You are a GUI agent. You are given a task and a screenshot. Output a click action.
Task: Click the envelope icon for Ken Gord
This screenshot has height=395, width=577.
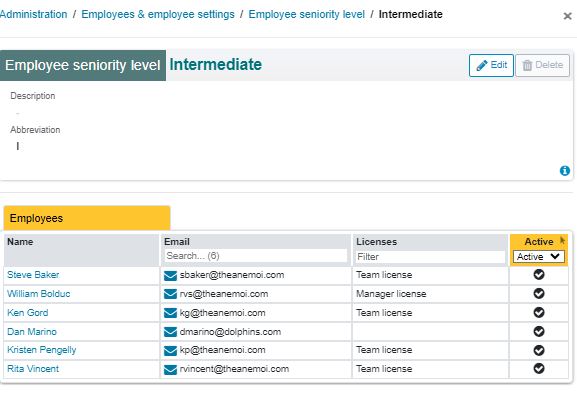[x=170, y=313]
